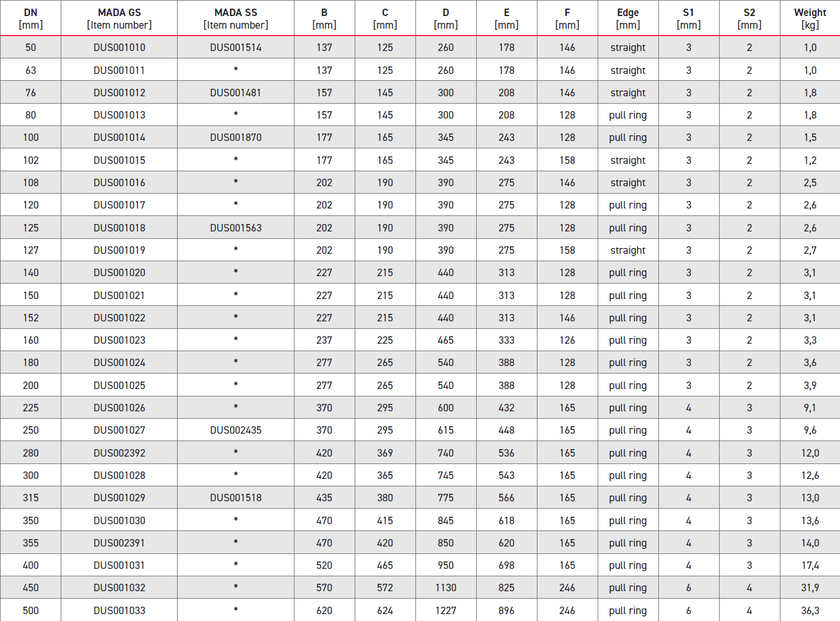Click the DUS001563 item number
The height and width of the screenshot is (621, 840).
pos(235,228)
